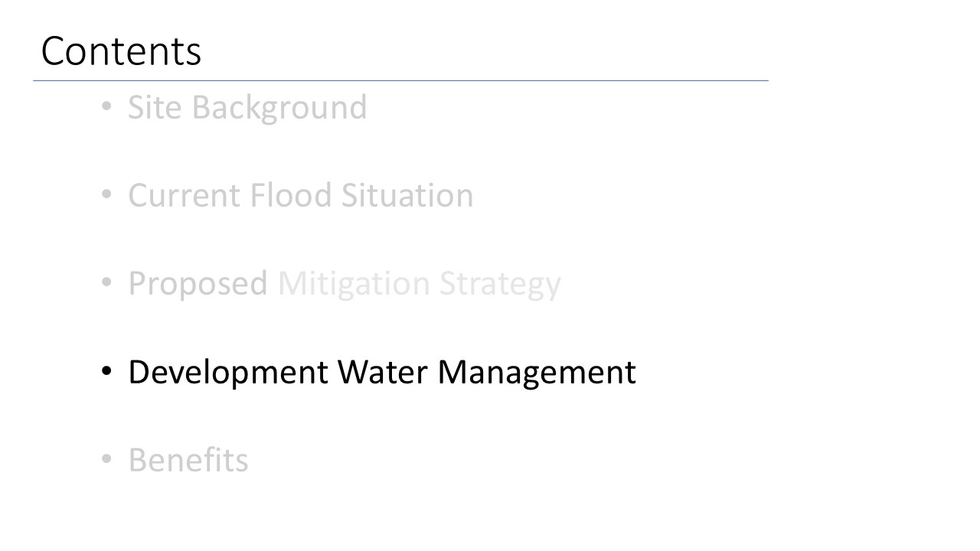Click the word Situation
The image size is (980, 551).
pos(407,195)
